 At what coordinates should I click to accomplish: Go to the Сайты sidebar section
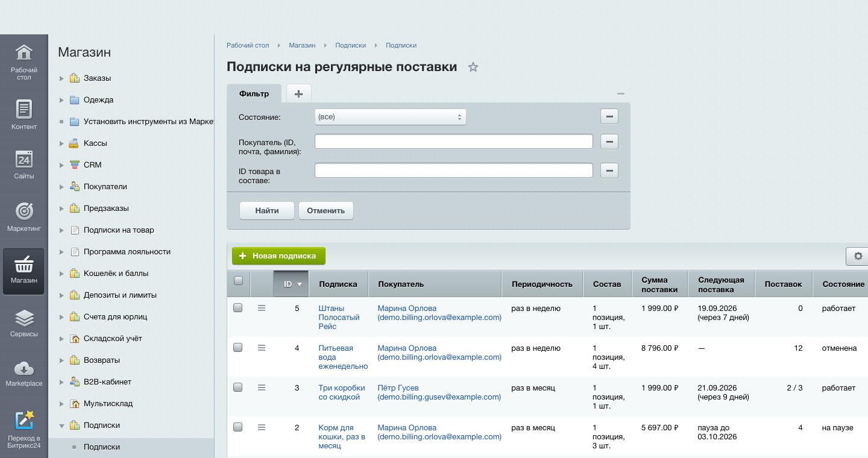coord(24,164)
